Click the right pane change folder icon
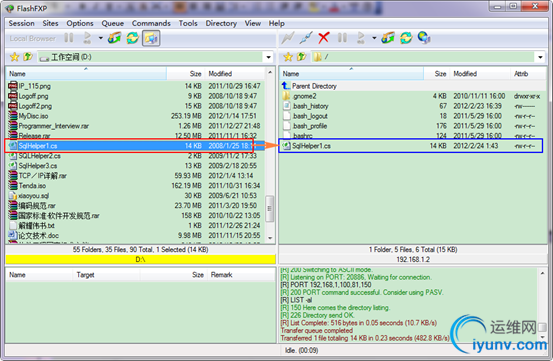This screenshot has height=361, width=553. [388, 38]
